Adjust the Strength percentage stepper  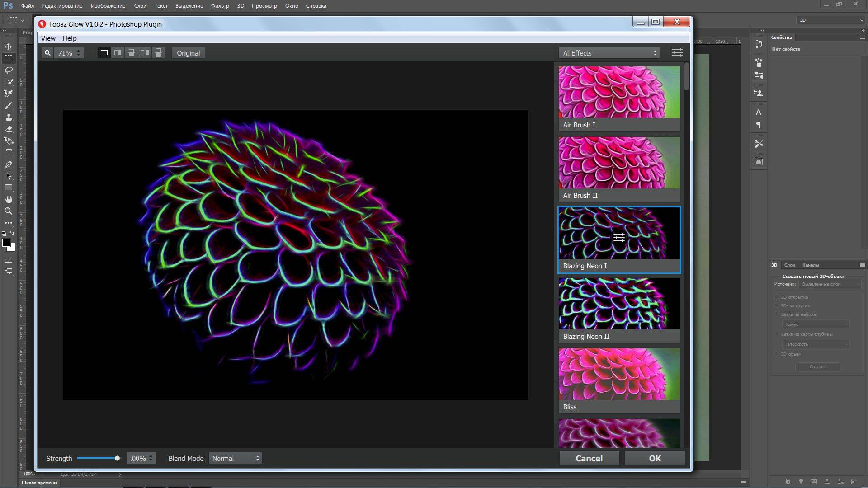coord(151,458)
